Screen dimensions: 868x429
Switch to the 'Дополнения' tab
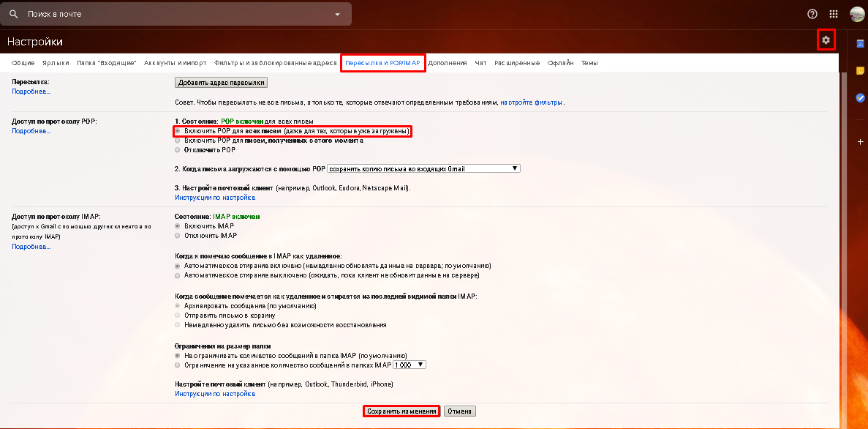(448, 63)
